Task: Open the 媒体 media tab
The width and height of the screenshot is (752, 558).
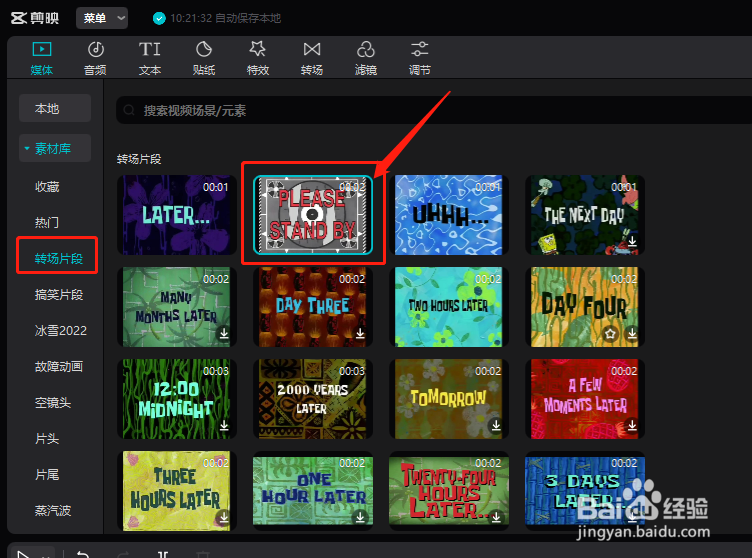Action: (x=42, y=58)
